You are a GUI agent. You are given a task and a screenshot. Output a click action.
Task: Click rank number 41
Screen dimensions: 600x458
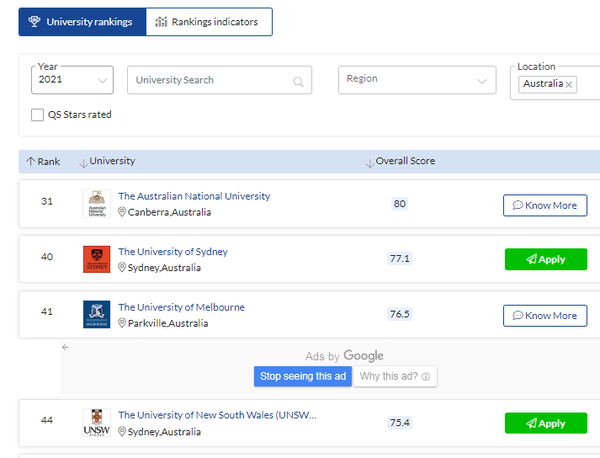click(x=47, y=311)
